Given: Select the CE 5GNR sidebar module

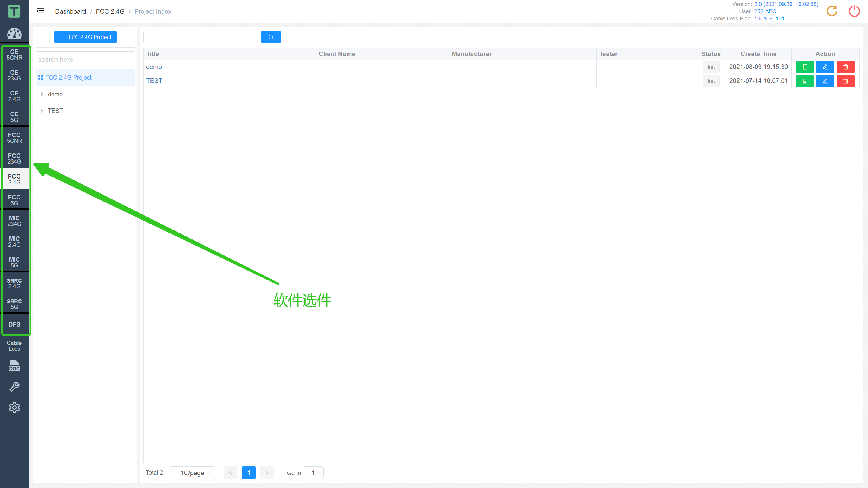Looking at the screenshot, I should pyautogui.click(x=14, y=54).
